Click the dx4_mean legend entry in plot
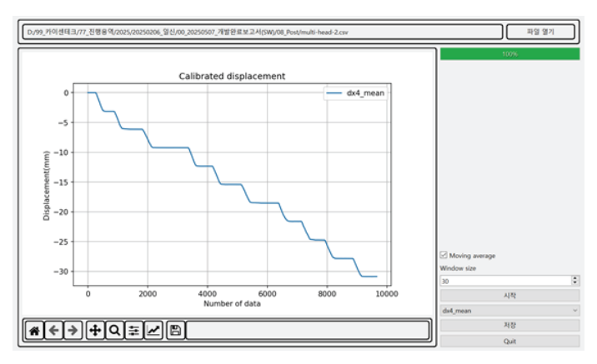This screenshot has height=364, width=597. tap(356, 93)
